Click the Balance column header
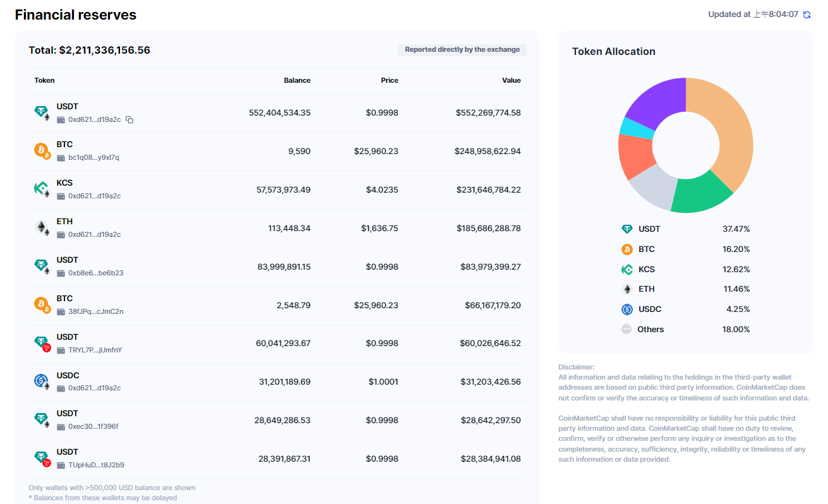 click(297, 80)
